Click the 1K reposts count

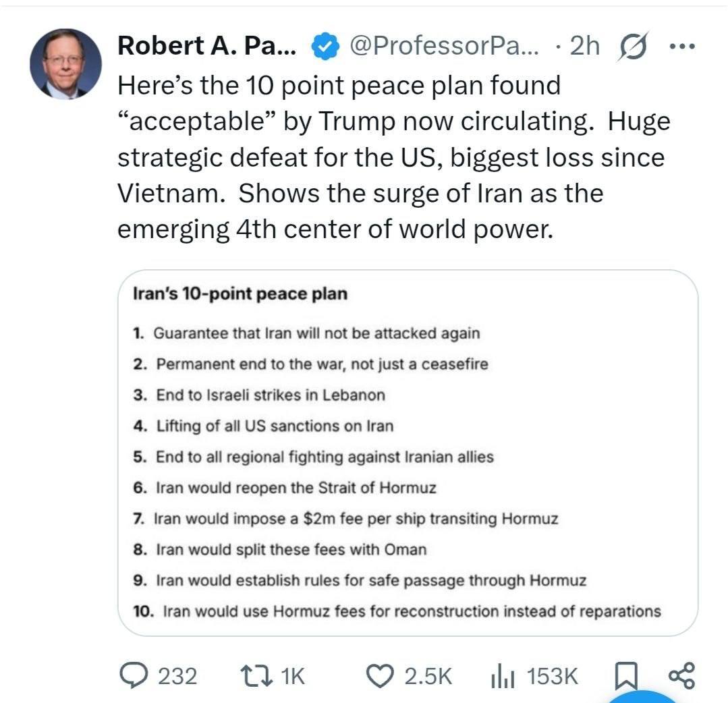[293, 676]
